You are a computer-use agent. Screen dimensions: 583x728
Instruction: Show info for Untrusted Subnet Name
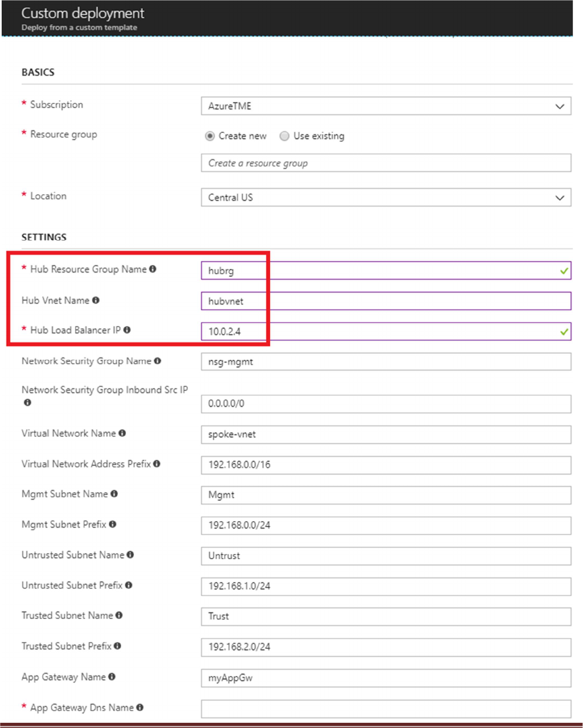[x=131, y=555]
